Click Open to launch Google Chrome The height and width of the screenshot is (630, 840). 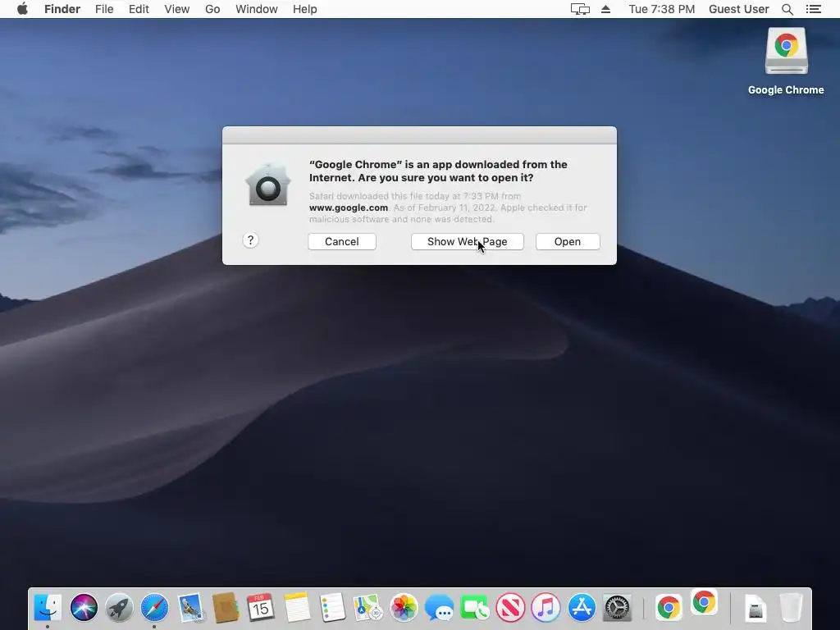[x=568, y=242]
